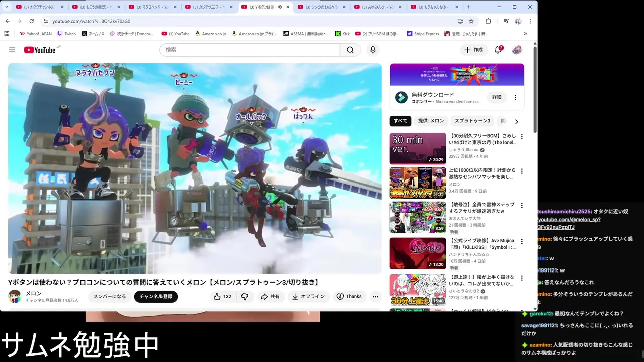Image resolution: width=644 pixels, height=362 pixels.
Task: Select the スプラトゥーン3 filter chip
Action: tap(472, 121)
